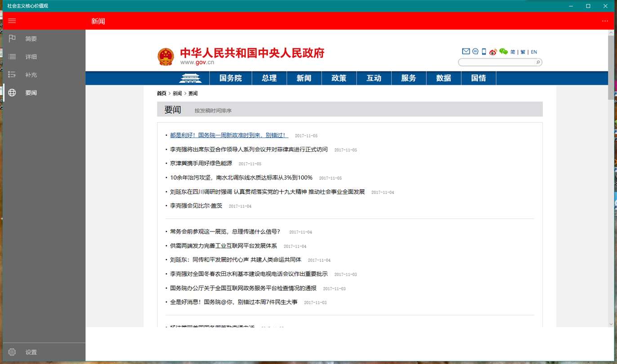This screenshot has width=617, height=364.
Task: Open article 全是好消息！国务院@你
Action: 234,302
